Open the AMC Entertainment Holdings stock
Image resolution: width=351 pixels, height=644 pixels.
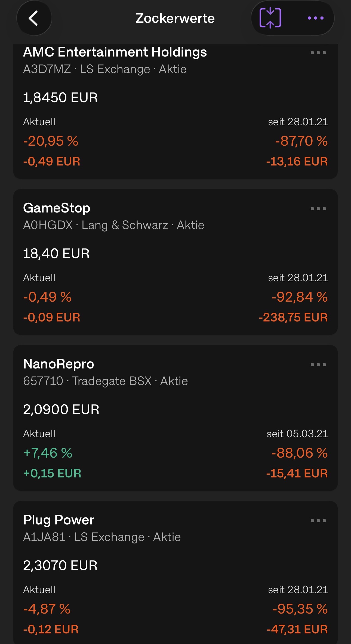click(115, 52)
